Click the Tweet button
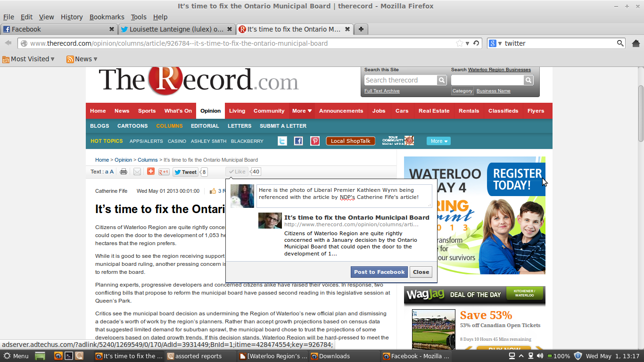 [x=185, y=172]
